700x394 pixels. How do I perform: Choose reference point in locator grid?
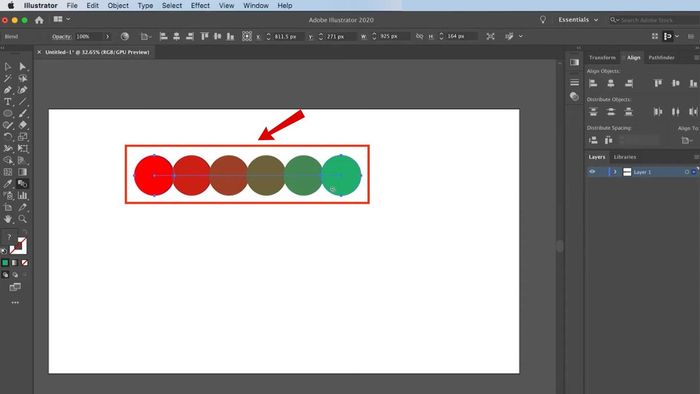coord(247,36)
